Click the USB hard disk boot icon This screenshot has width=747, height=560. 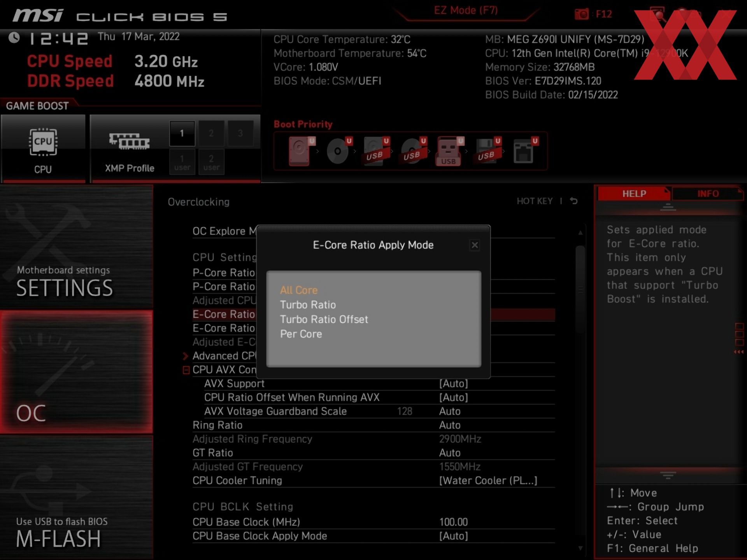click(376, 151)
